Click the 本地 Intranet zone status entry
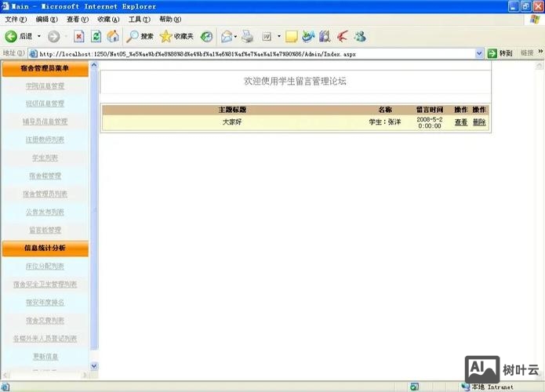The height and width of the screenshot is (392, 545). coord(487,387)
